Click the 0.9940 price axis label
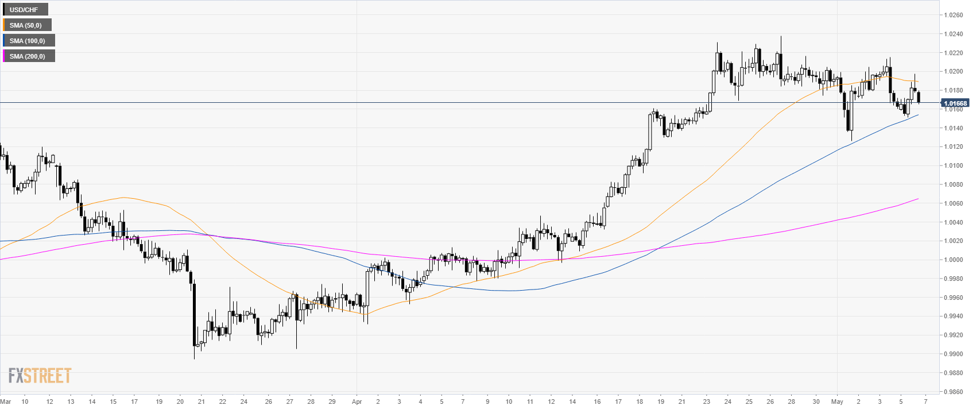 pos(953,317)
